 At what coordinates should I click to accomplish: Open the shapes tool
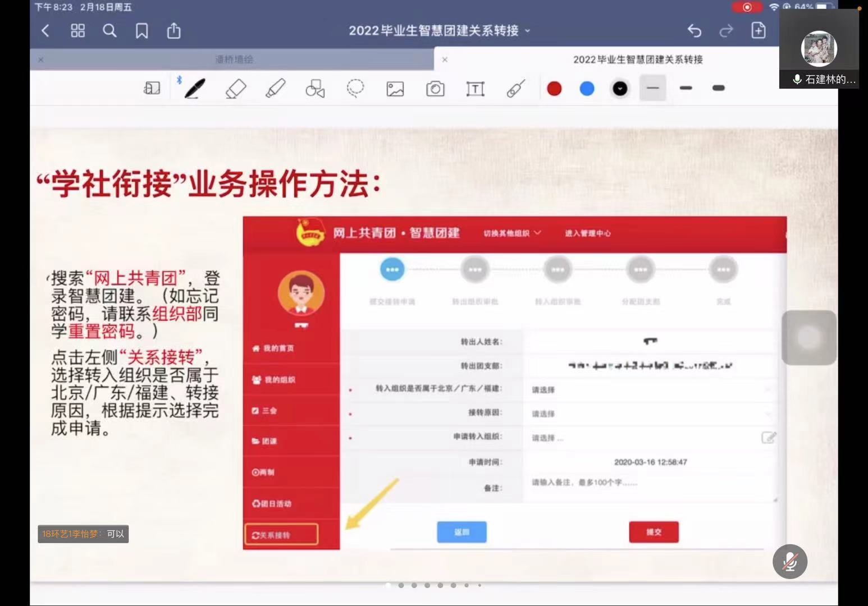(315, 89)
